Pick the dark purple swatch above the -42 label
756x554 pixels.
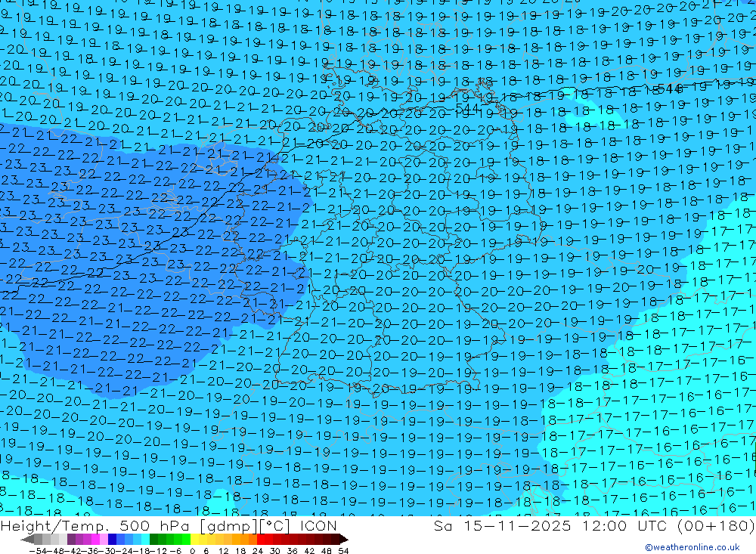click(71, 539)
